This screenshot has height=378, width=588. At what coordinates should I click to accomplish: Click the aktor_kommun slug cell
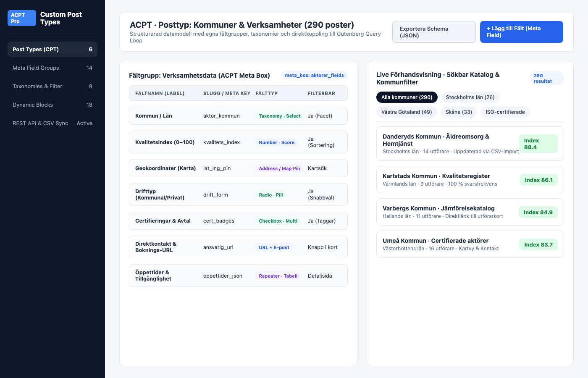[x=221, y=116]
